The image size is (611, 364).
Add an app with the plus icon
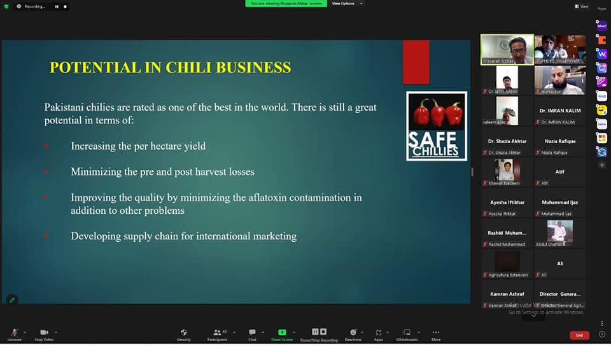[602, 165]
